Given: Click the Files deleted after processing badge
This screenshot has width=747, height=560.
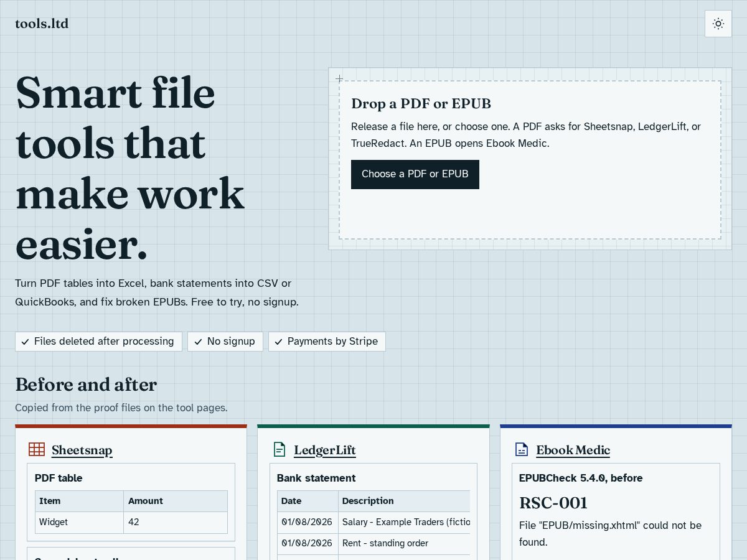Looking at the screenshot, I should pyautogui.click(x=98, y=342).
